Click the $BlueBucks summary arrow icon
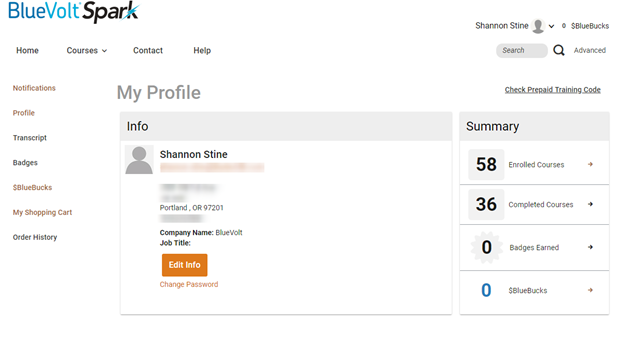The width and height of the screenshot is (624, 362). pyautogui.click(x=590, y=290)
